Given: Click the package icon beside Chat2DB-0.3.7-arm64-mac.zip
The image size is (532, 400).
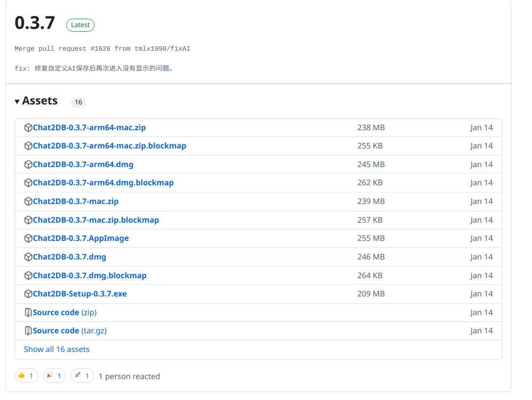Looking at the screenshot, I should (x=28, y=127).
